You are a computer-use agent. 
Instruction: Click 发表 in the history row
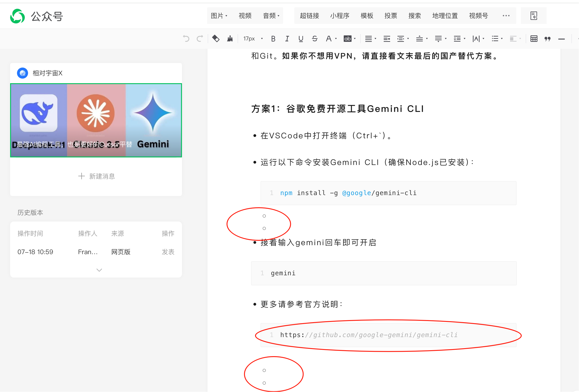pos(168,252)
